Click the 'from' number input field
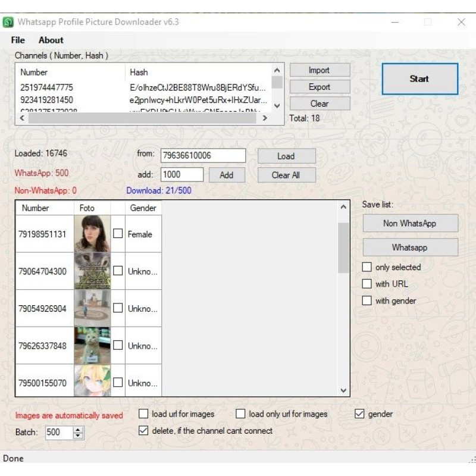This screenshot has width=476, height=476. tap(203, 156)
